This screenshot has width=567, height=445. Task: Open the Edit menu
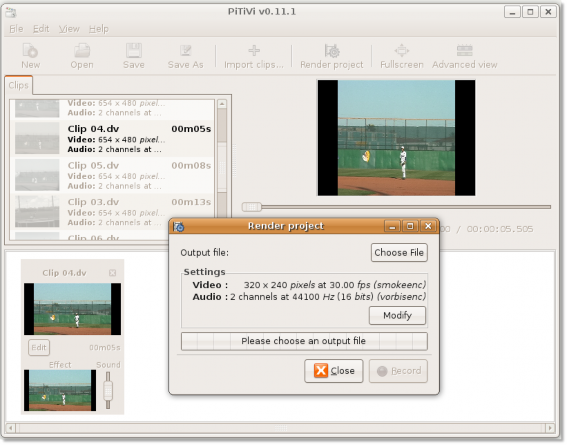tap(41, 29)
